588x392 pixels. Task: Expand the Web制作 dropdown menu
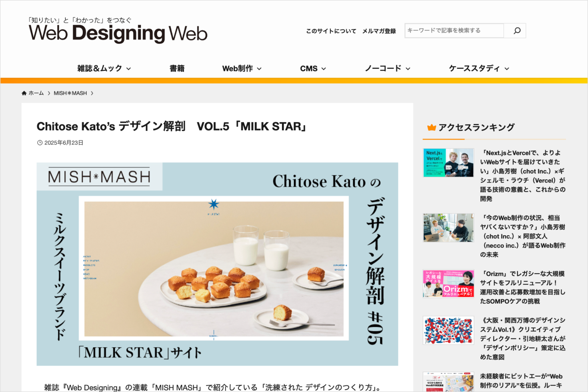(242, 68)
